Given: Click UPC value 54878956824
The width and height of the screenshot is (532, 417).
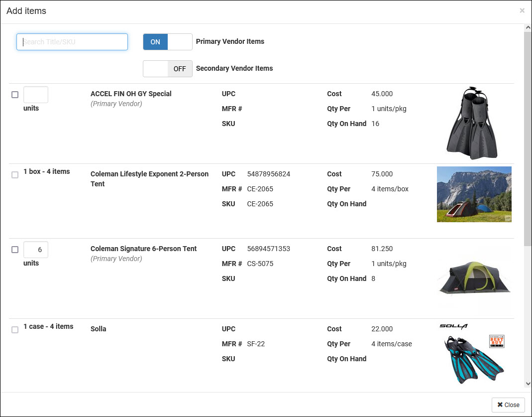Looking at the screenshot, I should click(269, 174).
